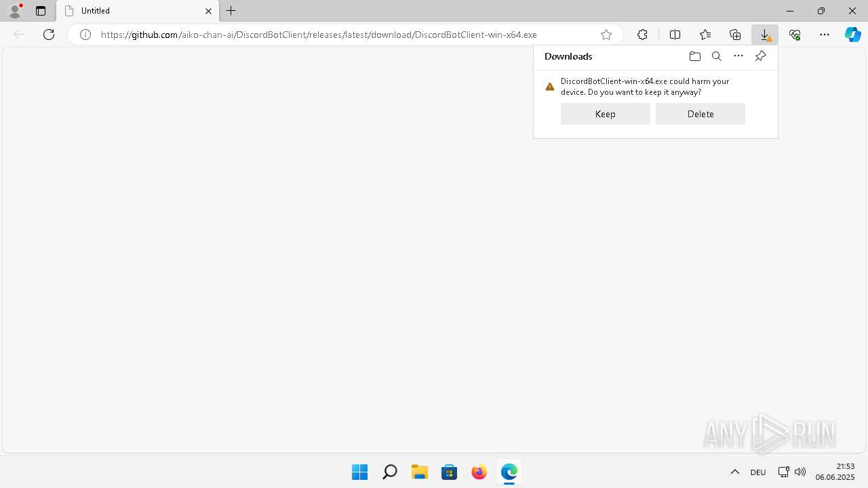Open the downloads folder icon

tap(694, 56)
